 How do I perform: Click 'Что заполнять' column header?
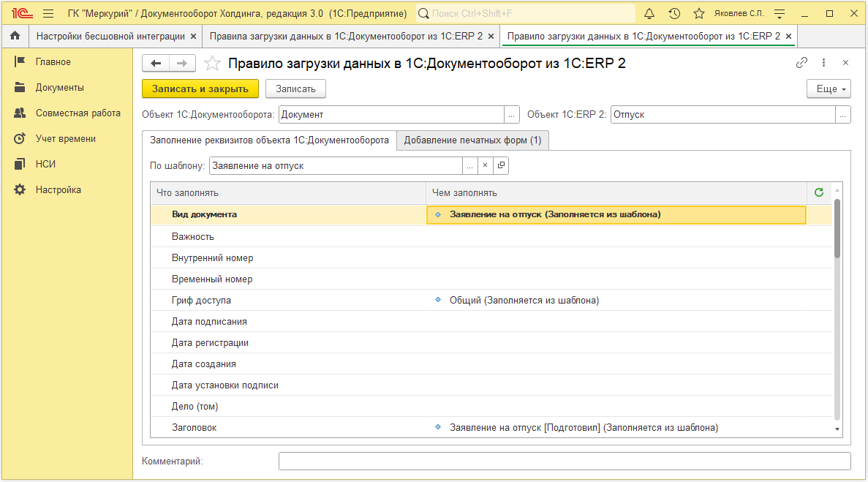(x=288, y=192)
